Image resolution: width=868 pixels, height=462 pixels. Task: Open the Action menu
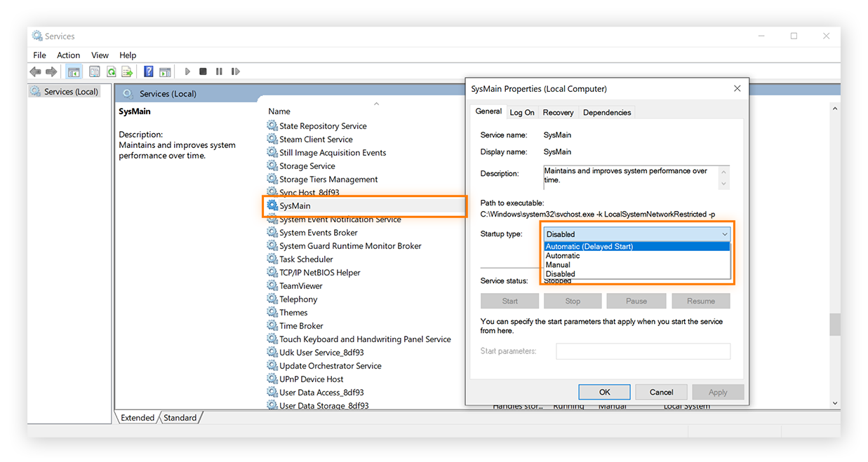[68, 55]
